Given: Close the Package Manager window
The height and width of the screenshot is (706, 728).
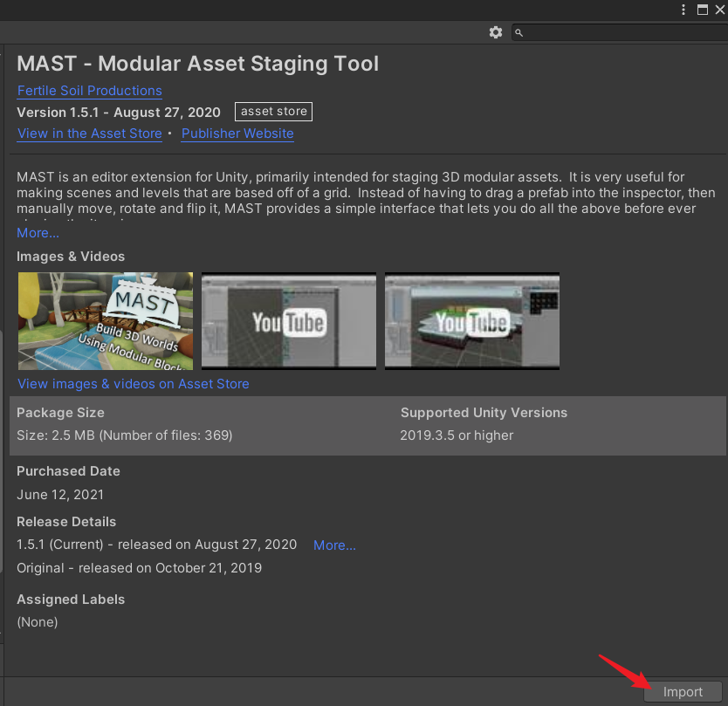Looking at the screenshot, I should pos(720,10).
